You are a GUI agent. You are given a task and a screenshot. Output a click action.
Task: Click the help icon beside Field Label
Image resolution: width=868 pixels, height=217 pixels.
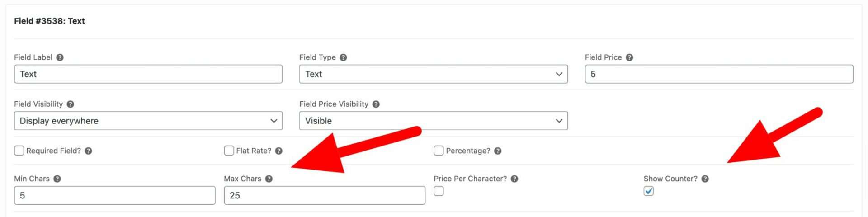tap(60, 57)
